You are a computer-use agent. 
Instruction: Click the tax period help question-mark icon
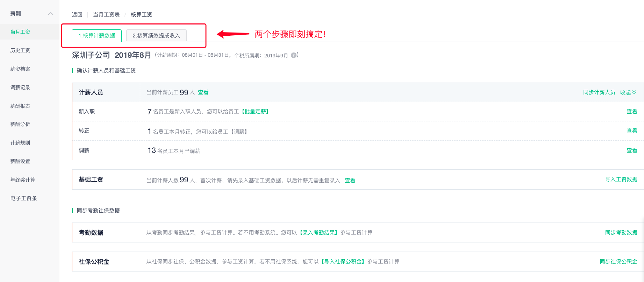pos(294,55)
